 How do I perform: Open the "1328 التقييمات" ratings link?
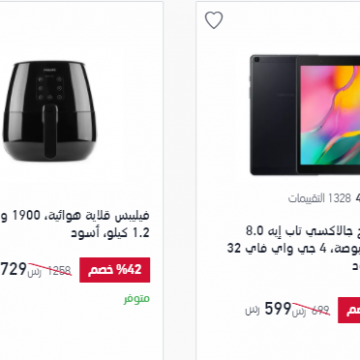(x=319, y=199)
